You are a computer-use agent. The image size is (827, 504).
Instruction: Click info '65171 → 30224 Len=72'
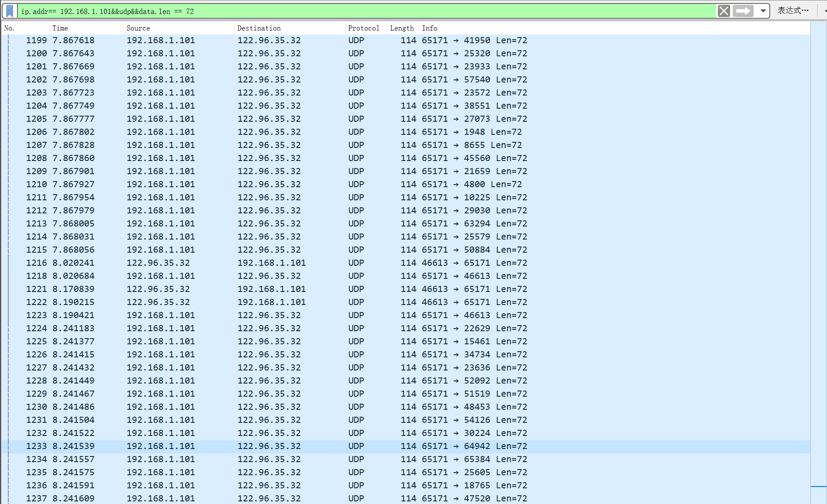pos(475,433)
